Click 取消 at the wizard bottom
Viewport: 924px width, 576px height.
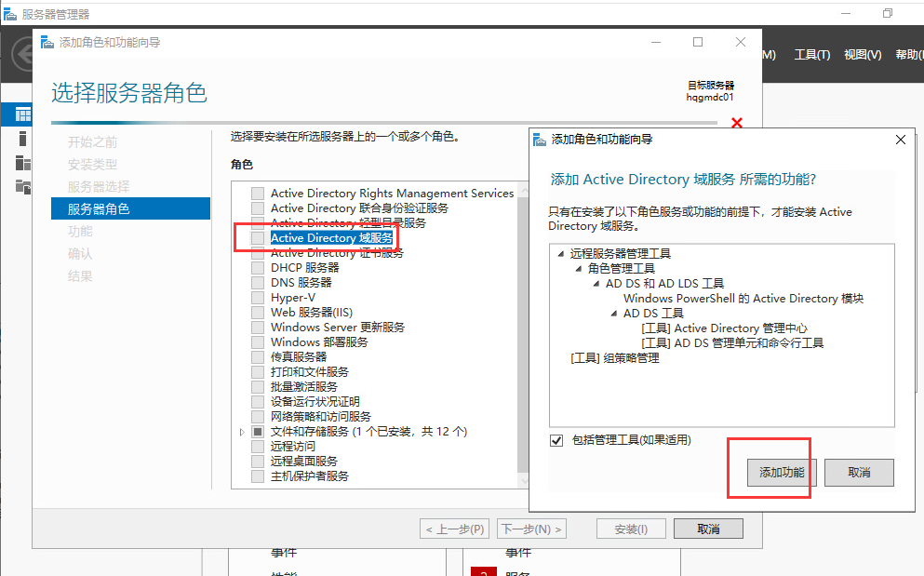coord(708,529)
